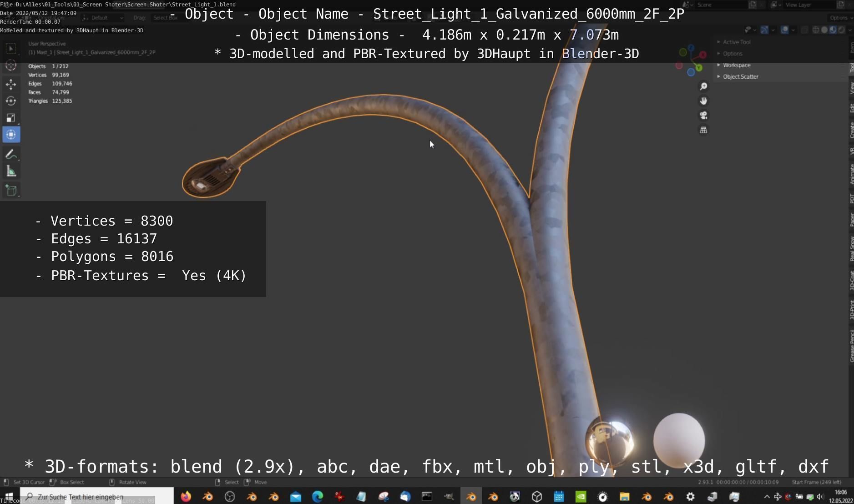The height and width of the screenshot is (504, 854).
Task: Open the Item sidebar tab
Action: [x=851, y=47]
